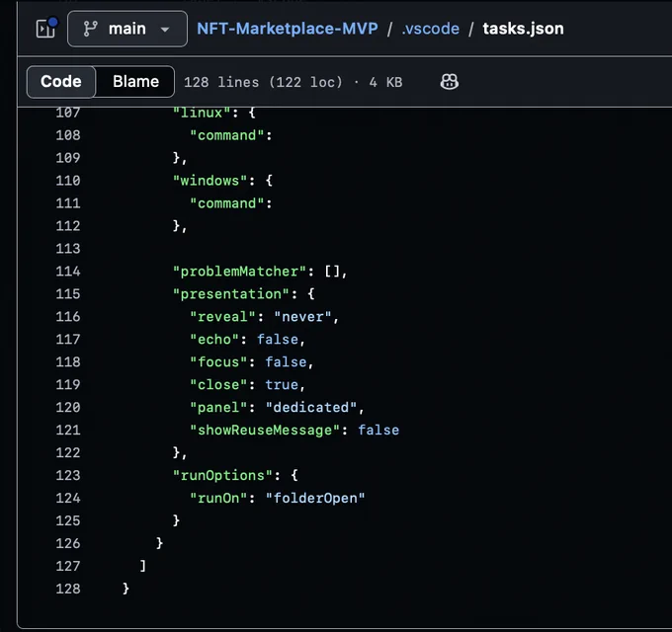
Task: Select line number 126
Action: 68,543
